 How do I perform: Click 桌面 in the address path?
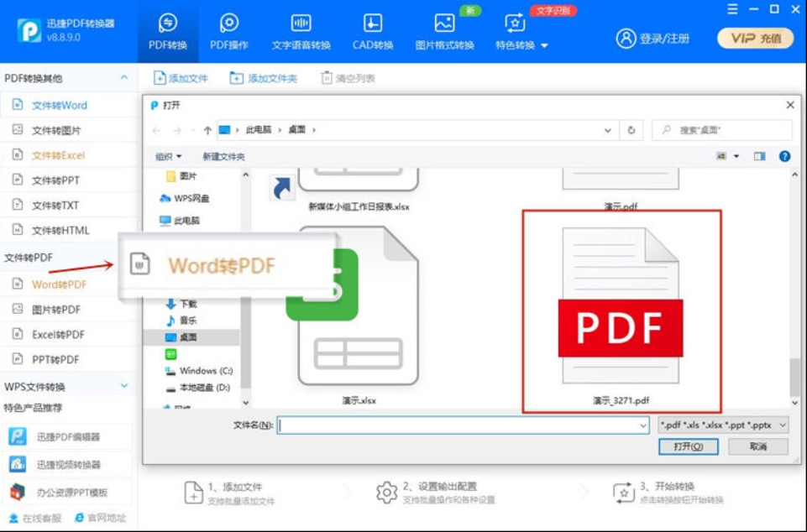pos(297,130)
